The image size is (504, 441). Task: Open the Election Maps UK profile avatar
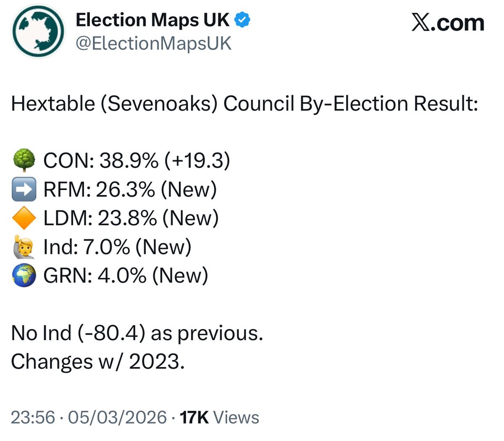tap(39, 32)
